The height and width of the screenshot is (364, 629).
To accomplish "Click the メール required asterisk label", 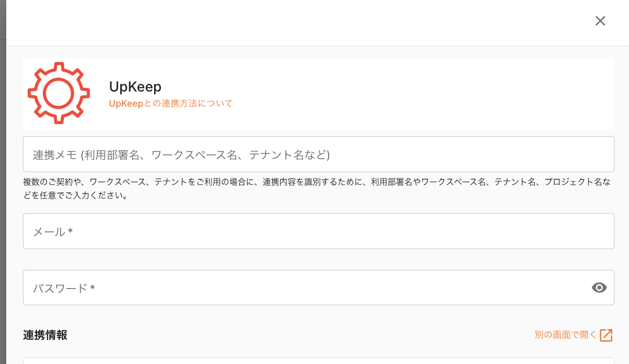I will pos(70,232).
